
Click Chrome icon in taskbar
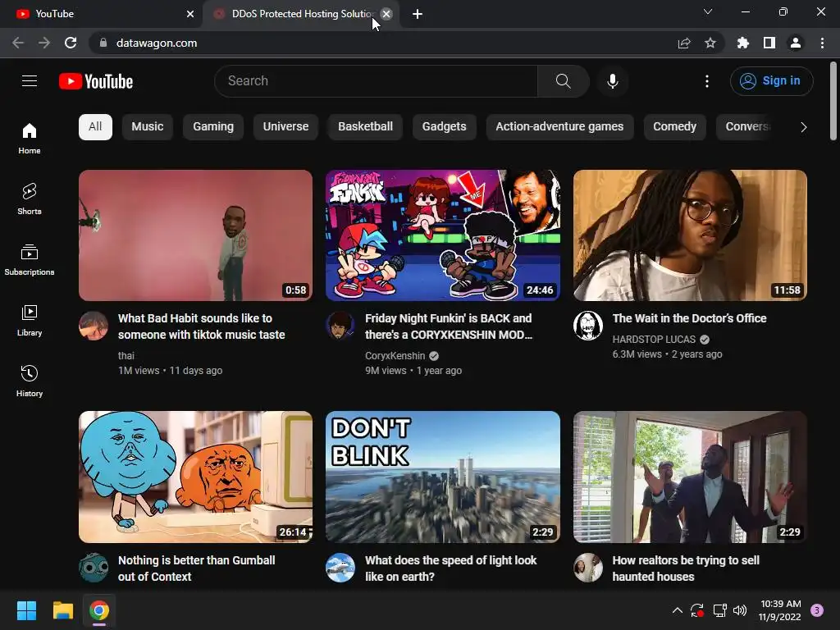coord(99,610)
